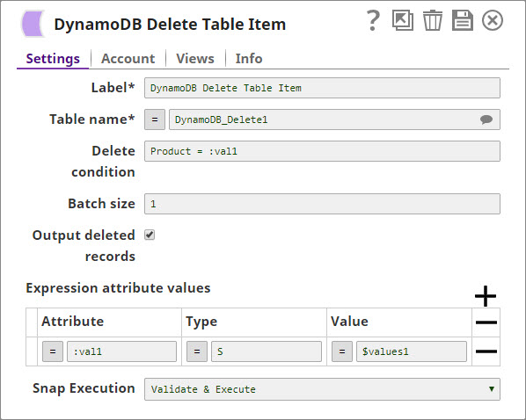Viewport: 526px width, 420px height.
Task: Switch to the Settings tab
Action: (53, 59)
